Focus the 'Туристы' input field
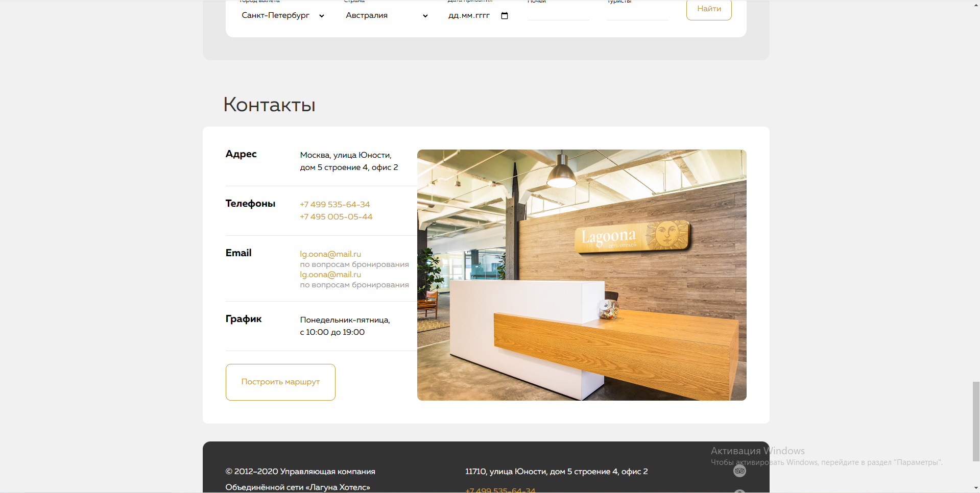The image size is (980, 493). tap(637, 15)
